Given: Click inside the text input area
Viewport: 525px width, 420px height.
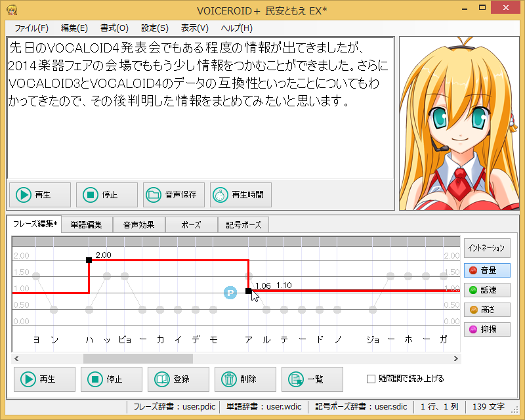Looking at the screenshot, I should (200, 108).
